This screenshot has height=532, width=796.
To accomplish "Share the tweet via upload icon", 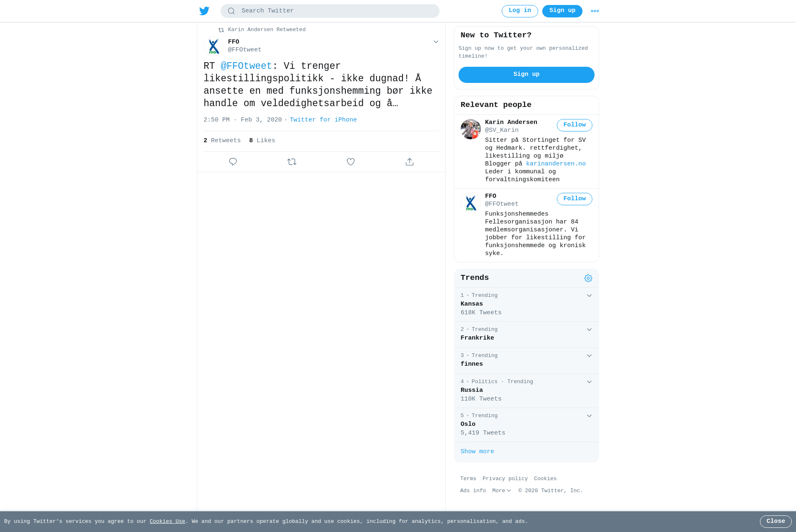I will 410,162.
